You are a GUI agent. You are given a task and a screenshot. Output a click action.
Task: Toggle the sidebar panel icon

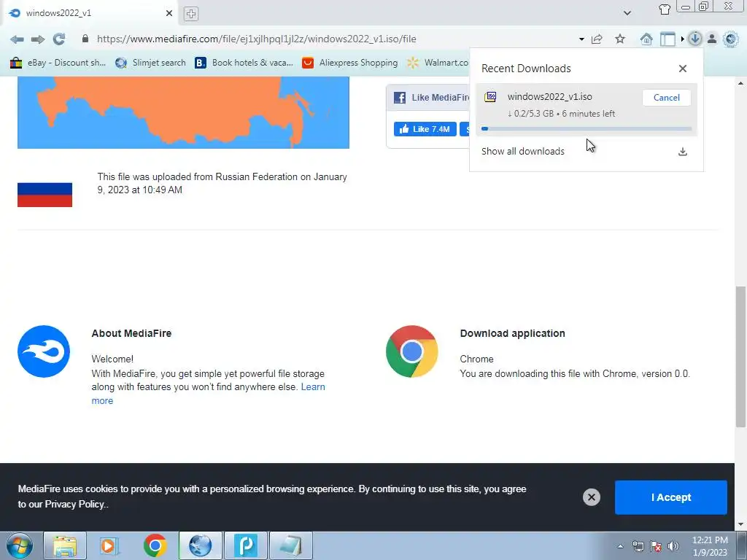click(667, 39)
